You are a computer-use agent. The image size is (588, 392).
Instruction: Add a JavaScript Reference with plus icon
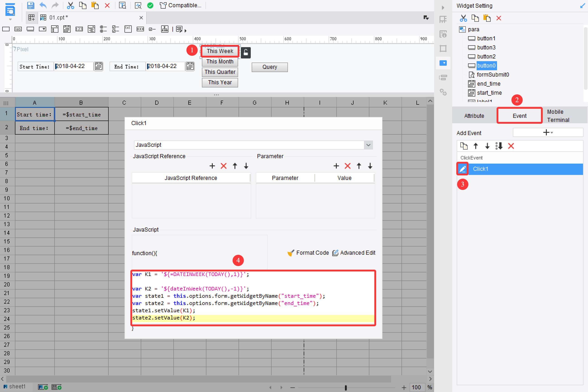(212, 166)
